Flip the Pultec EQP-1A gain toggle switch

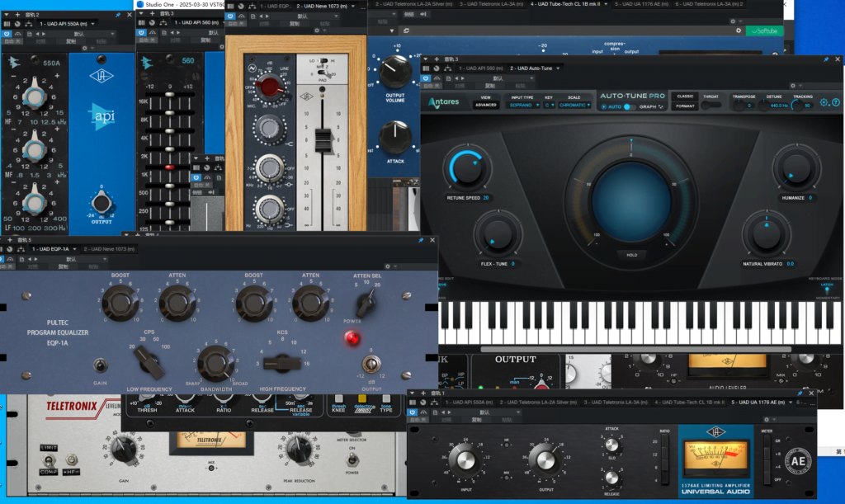(101, 365)
